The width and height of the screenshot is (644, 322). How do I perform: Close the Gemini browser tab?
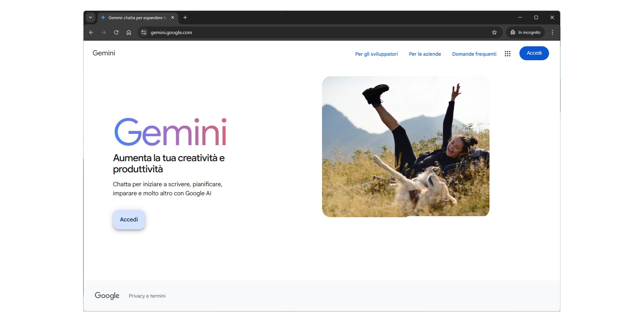(173, 17)
